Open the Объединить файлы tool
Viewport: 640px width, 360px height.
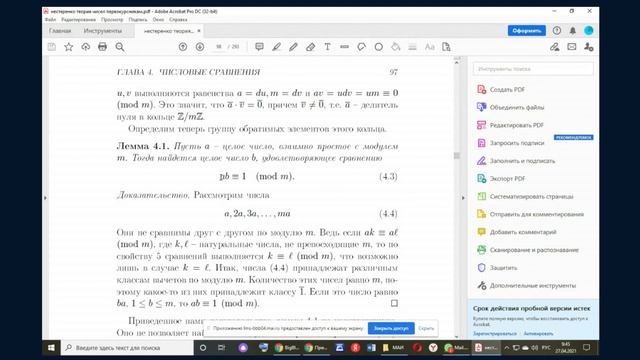tap(510, 107)
